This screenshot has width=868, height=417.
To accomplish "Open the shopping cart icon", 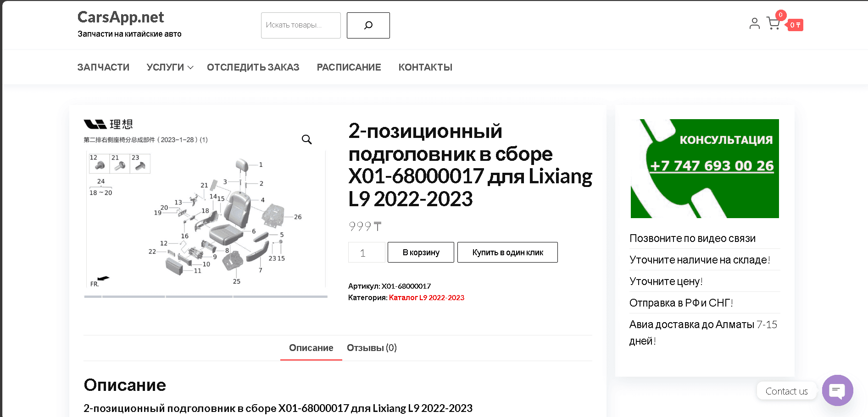I will (773, 24).
